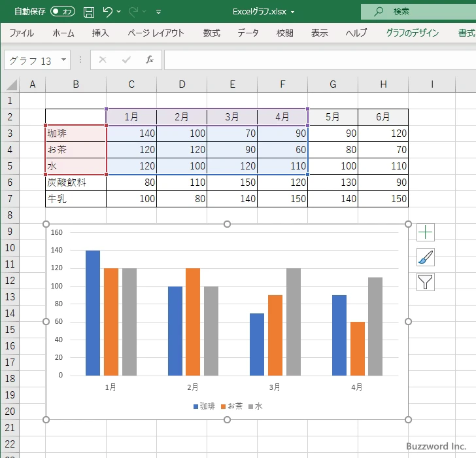Click the 2月 category axis label
Screen dimensions: 476x458
click(192, 387)
